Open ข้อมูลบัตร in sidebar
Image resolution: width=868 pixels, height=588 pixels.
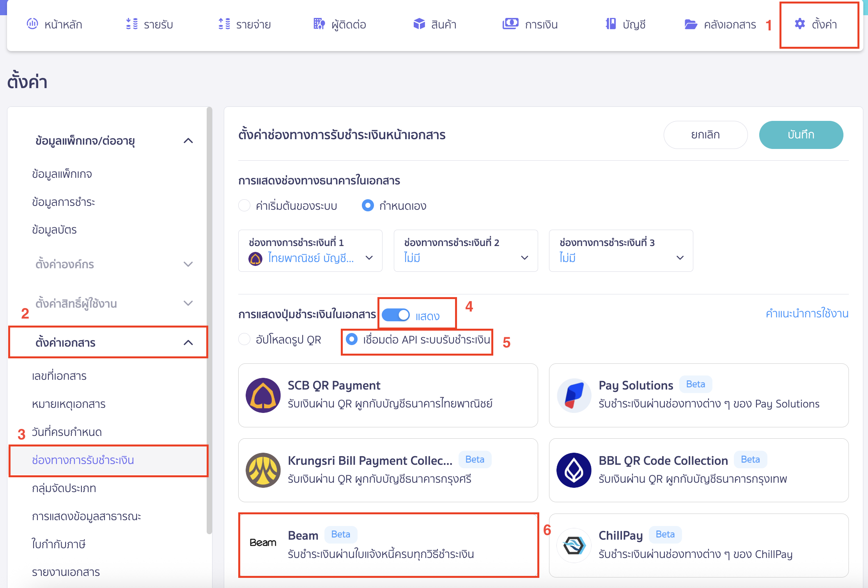click(x=54, y=230)
